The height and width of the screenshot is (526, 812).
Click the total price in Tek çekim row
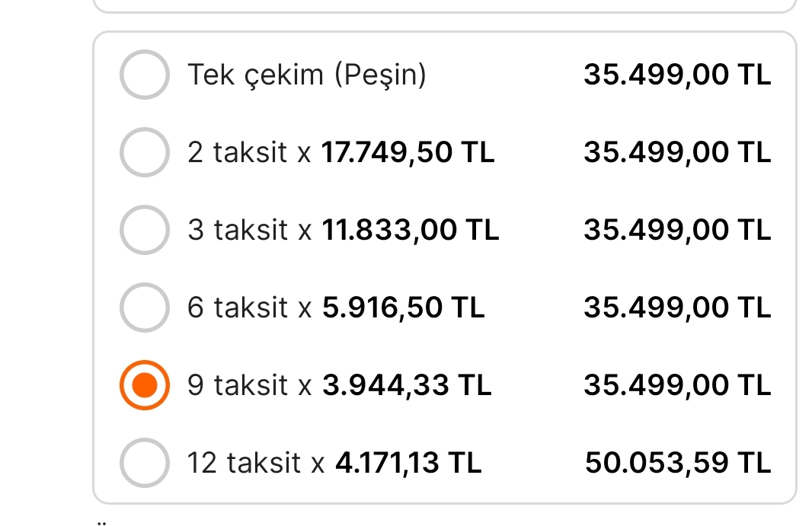click(x=677, y=75)
